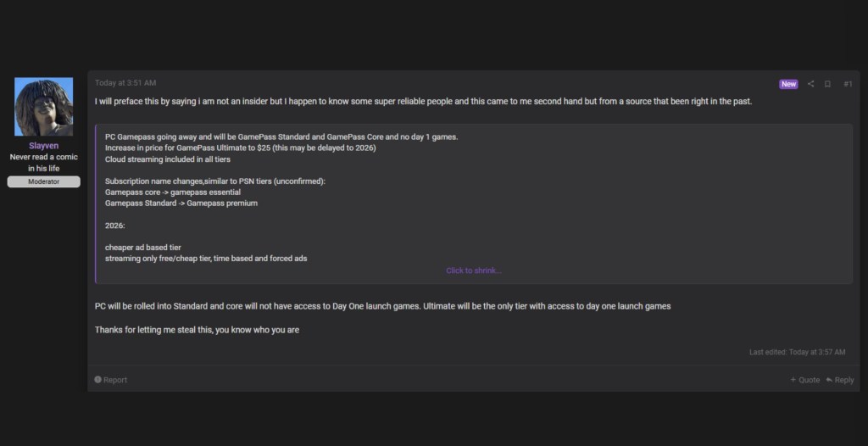Click the 'Thanks for letting me steal this' line
The height and width of the screenshot is (446, 868).
197,330
